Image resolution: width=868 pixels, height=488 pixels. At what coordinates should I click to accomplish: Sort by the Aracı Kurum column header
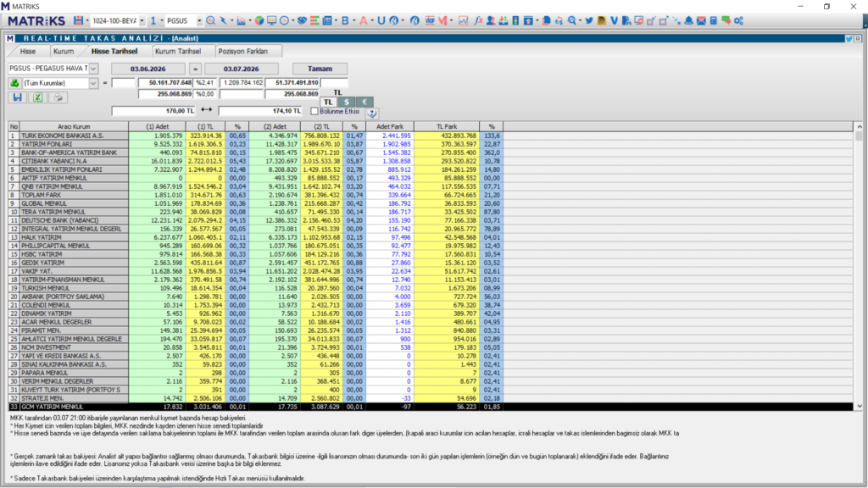74,127
